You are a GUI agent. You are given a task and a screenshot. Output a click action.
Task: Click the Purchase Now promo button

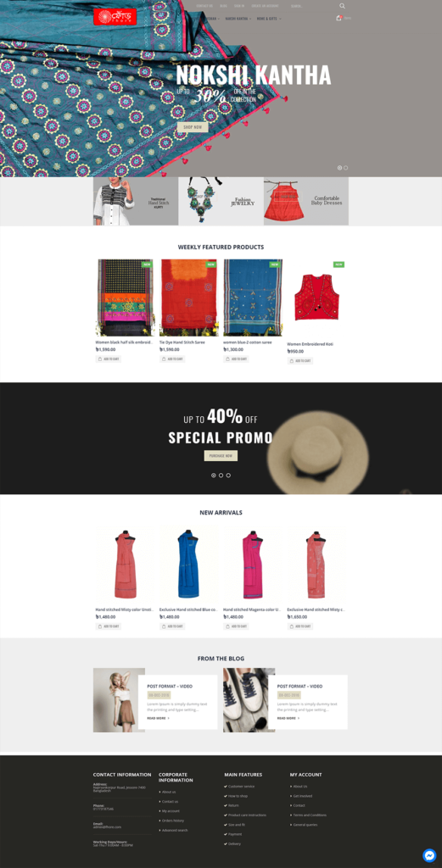click(x=221, y=455)
